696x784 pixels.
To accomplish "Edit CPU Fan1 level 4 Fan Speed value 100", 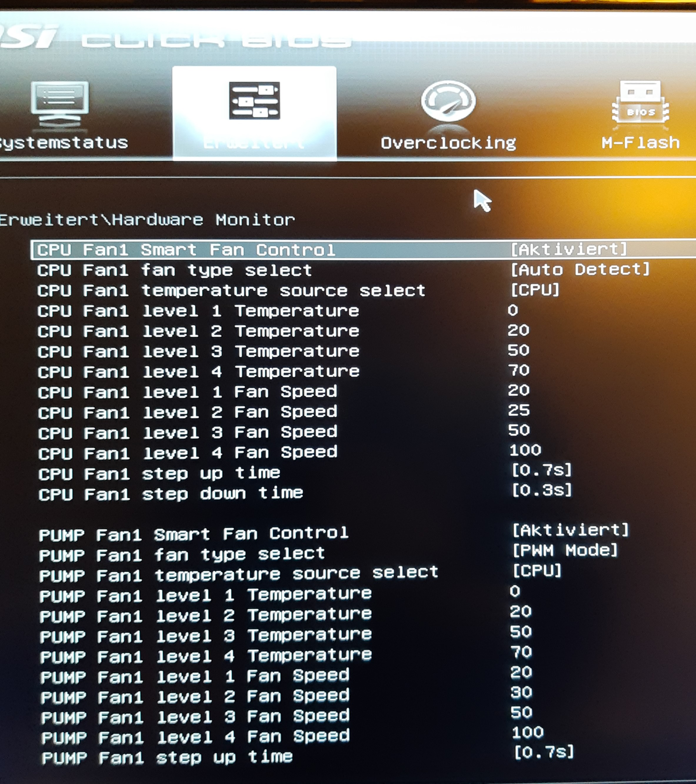I will pyautogui.click(x=525, y=450).
